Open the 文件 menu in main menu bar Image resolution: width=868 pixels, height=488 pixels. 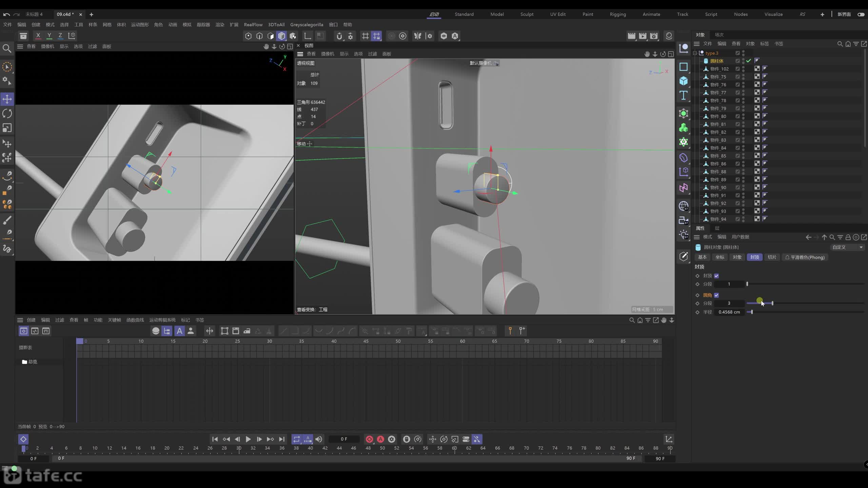(x=7, y=25)
